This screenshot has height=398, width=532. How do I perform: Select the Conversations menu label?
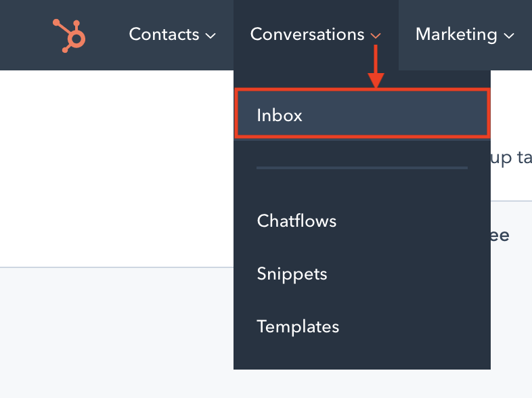[307, 35]
